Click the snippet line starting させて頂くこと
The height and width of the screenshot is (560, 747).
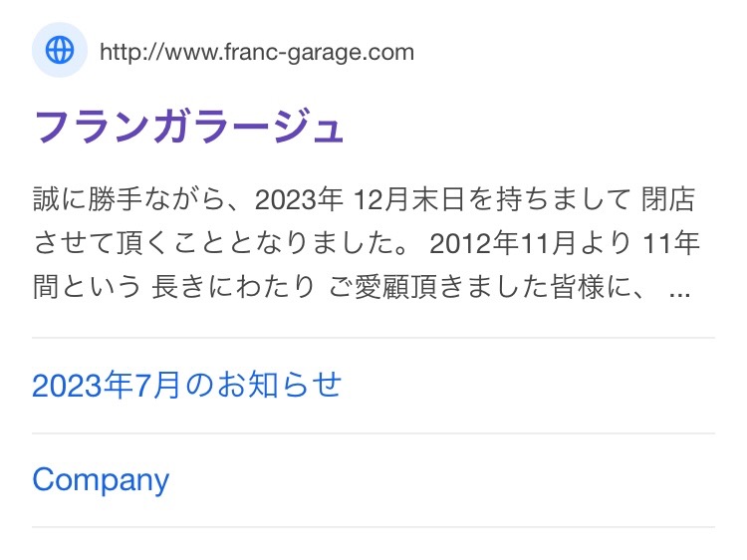tap(367, 243)
